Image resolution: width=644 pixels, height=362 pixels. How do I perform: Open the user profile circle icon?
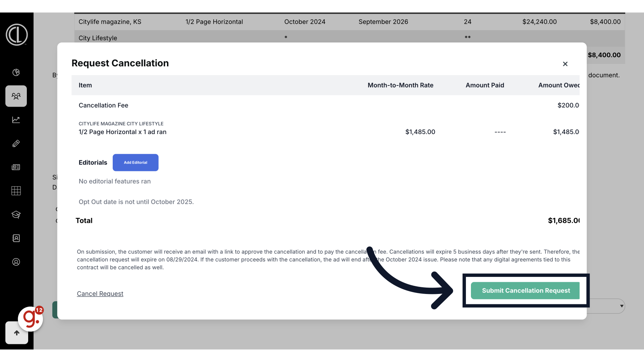tap(16, 262)
